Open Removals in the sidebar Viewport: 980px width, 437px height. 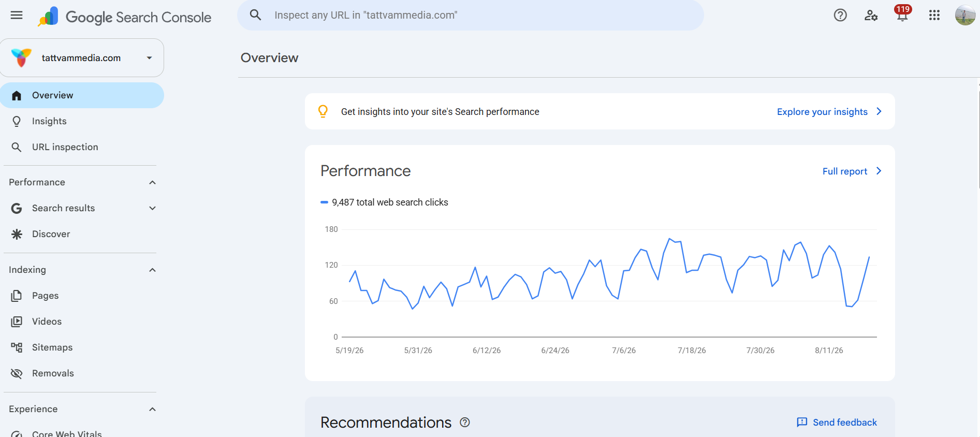point(82,373)
